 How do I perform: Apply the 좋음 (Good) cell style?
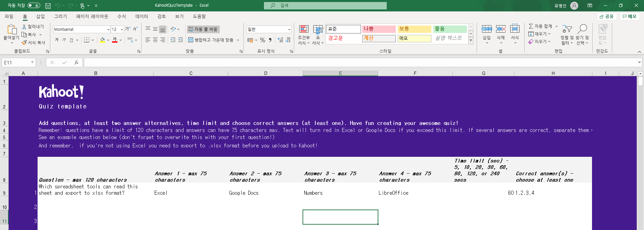[x=450, y=29]
